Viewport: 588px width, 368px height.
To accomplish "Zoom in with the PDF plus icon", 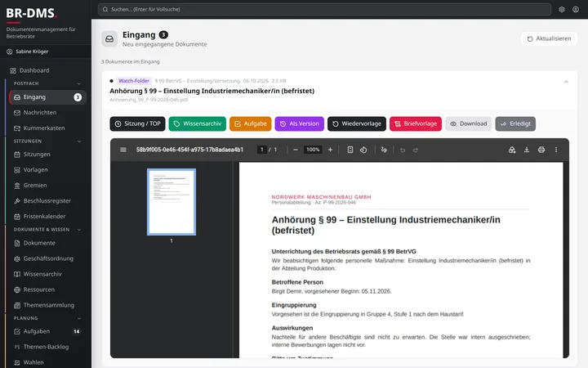I will 330,150.
